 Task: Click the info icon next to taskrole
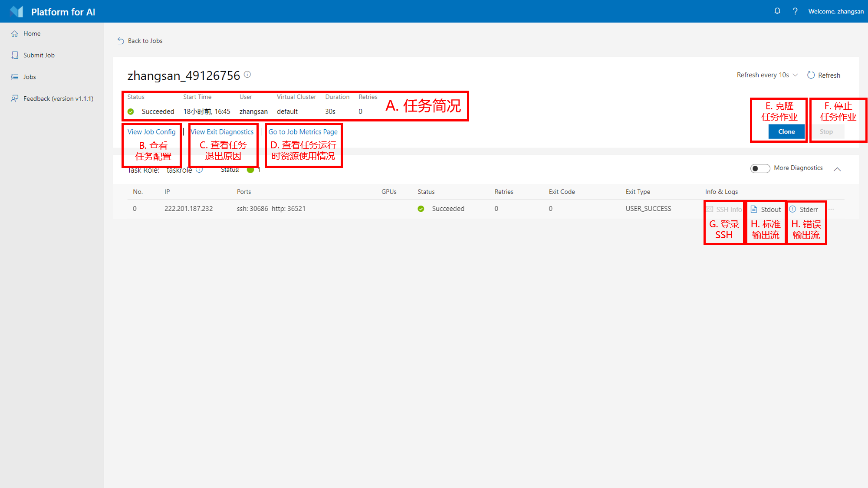click(x=199, y=170)
